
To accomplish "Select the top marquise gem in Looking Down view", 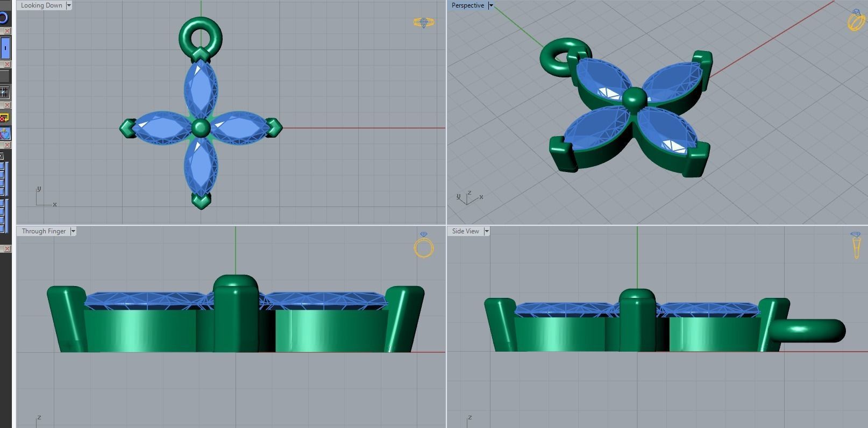I will pos(201,89).
